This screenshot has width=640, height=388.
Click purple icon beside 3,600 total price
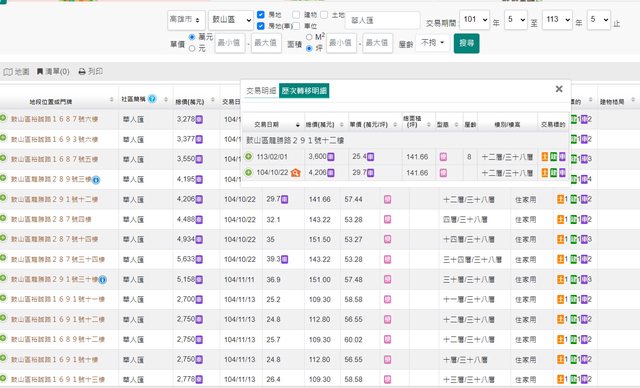(x=331, y=157)
